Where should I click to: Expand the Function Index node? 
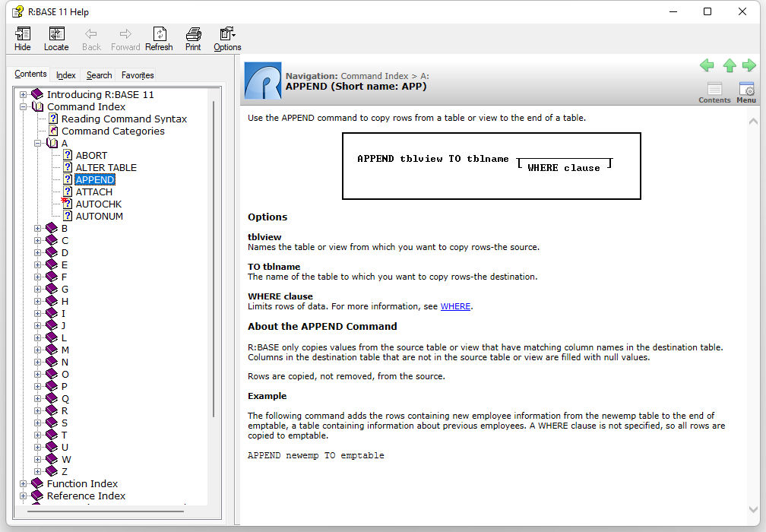[x=23, y=483]
